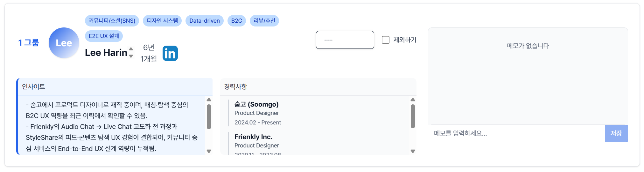Image resolution: width=644 pixels, height=172 pixels.
Task: Click the 숨고 (Soomgo) career entry
Action: pyautogui.click(x=256, y=104)
